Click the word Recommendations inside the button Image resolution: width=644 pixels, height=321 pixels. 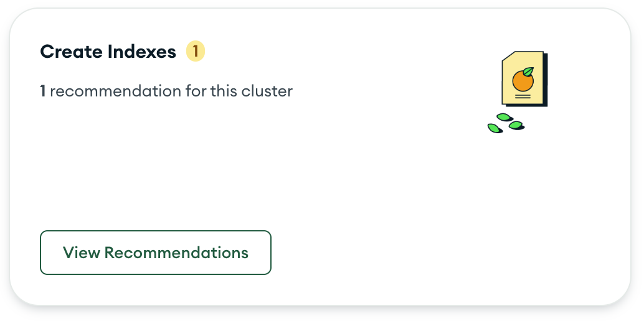click(x=176, y=253)
